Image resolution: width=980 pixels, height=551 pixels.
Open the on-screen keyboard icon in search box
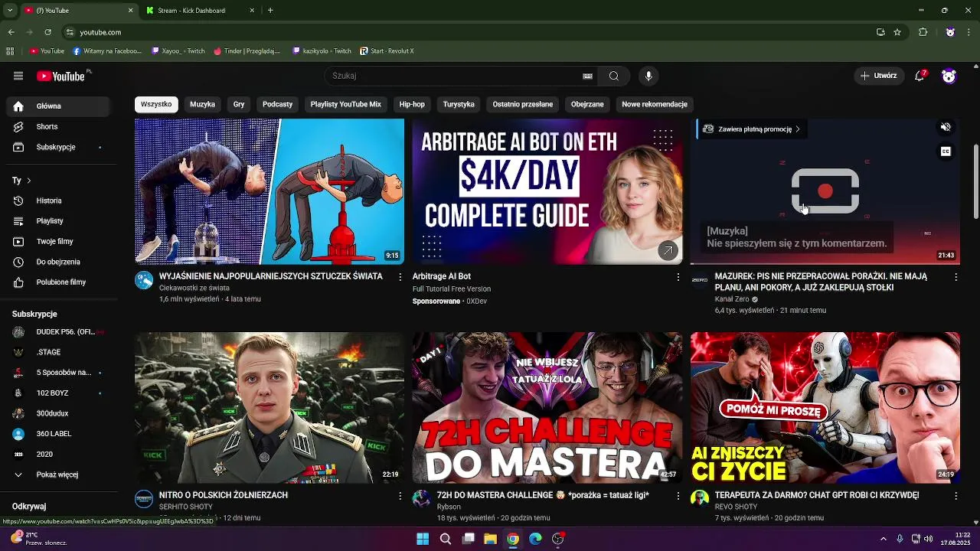click(587, 76)
